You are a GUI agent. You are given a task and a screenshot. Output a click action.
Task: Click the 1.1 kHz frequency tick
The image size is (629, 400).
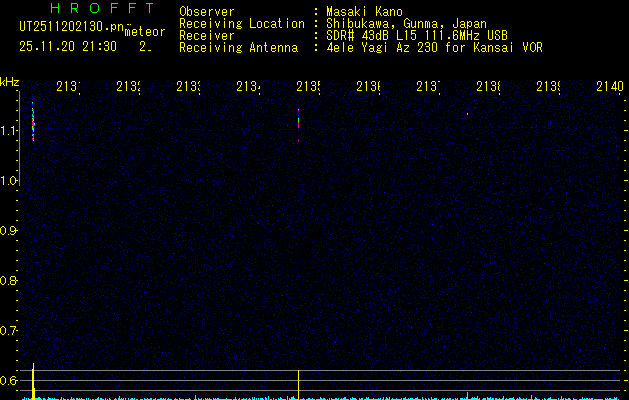(10, 131)
